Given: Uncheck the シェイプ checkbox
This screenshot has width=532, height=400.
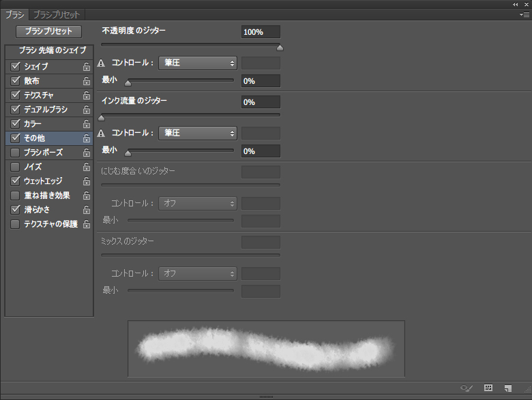Looking at the screenshot, I should (15, 67).
